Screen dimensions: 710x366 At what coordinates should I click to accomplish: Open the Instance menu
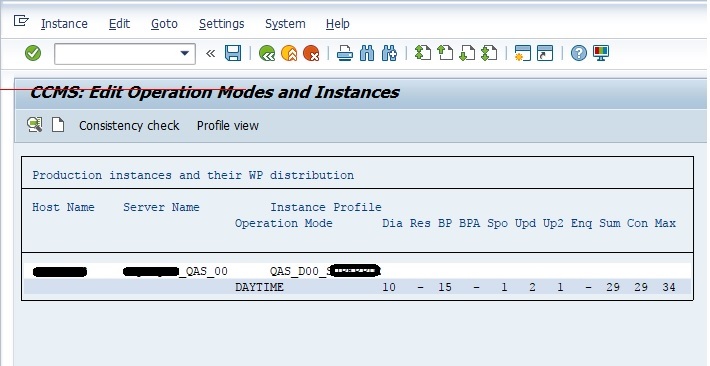point(64,24)
